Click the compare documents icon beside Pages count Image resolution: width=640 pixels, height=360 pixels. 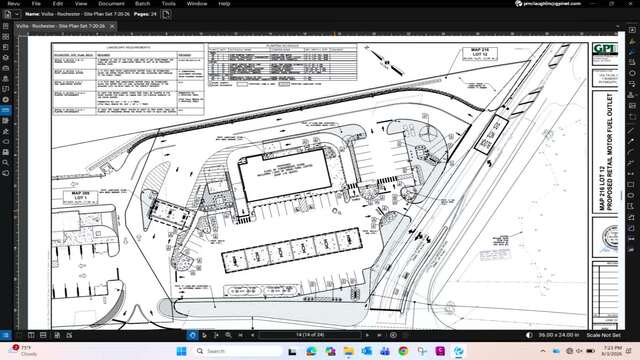[166, 14]
